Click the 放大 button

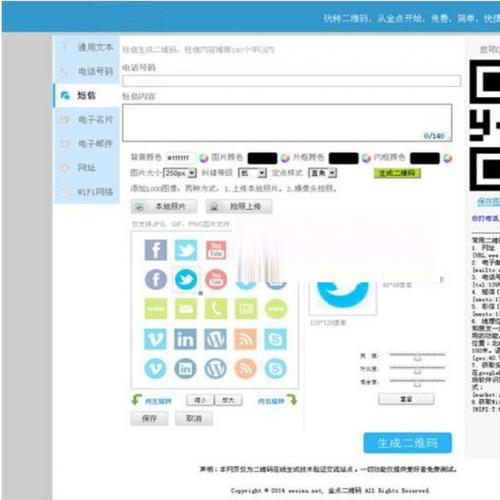pos(228,400)
